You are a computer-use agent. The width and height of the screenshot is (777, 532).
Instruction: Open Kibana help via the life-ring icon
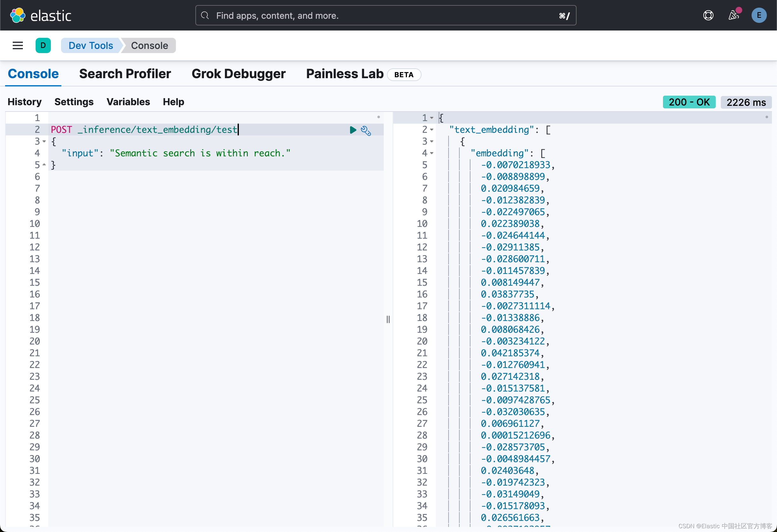(x=708, y=15)
